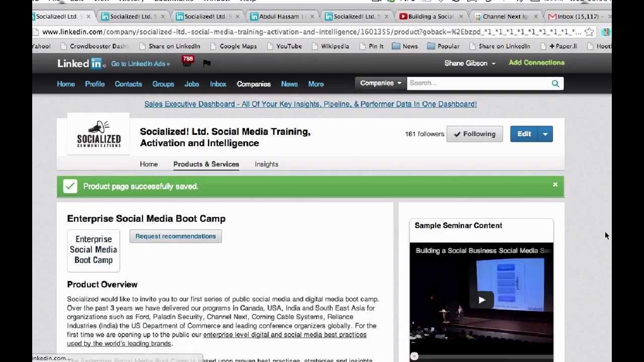
Task: Click Go to LinkedIn Ads link
Action: 140,64
